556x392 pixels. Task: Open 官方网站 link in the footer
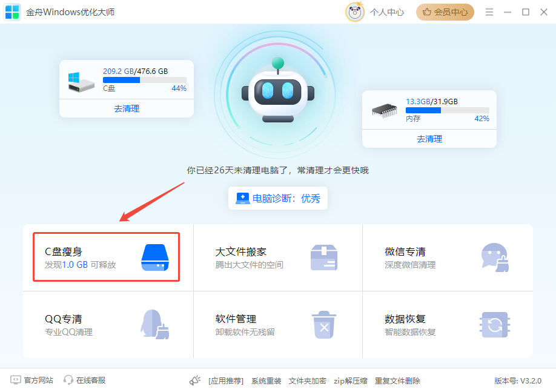point(38,380)
